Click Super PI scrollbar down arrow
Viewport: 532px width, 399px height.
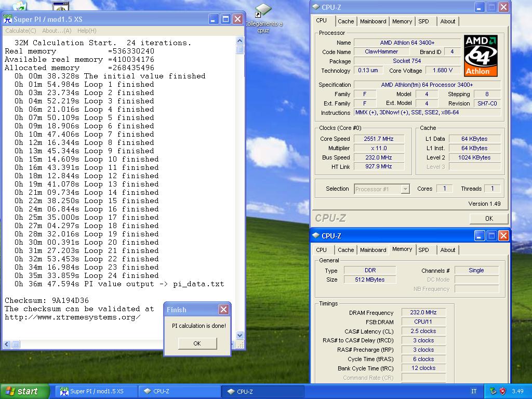click(x=240, y=335)
